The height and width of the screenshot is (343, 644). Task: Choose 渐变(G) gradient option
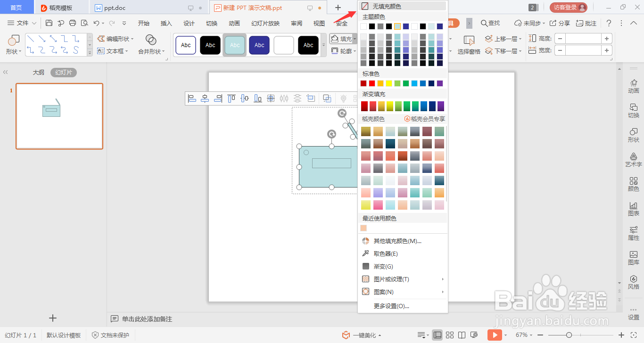point(403,266)
